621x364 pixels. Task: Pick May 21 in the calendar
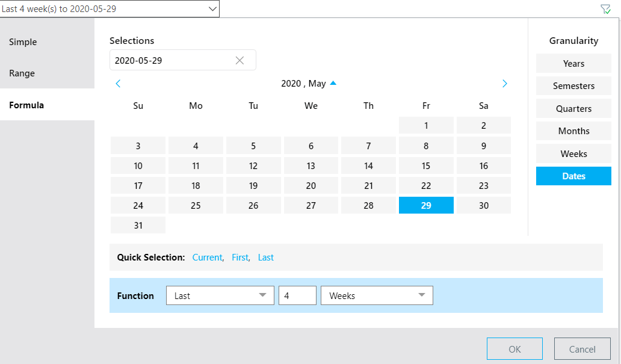tap(368, 185)
